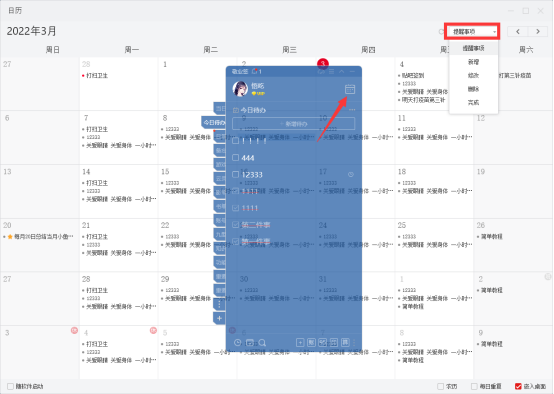Click the 新增待办 add button
Viewport: 554px width, 394px height.
coord(294,124)
